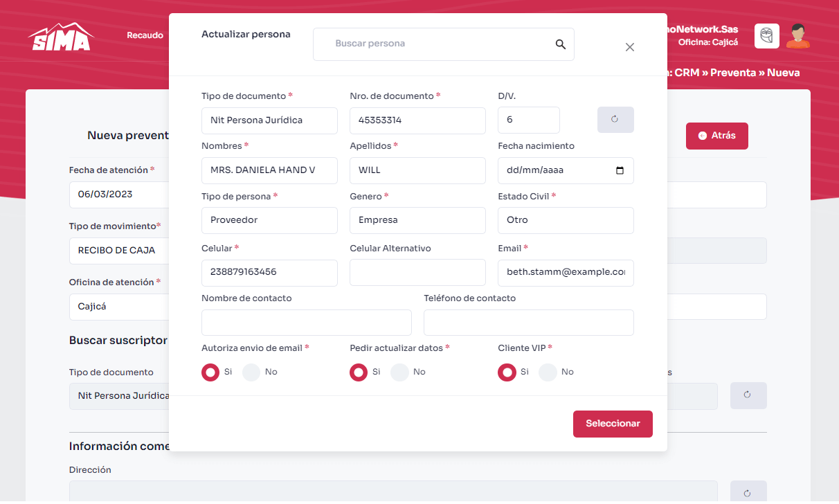
Task: Click the refresh icon next to D/V field
Action: pyautogui.click(x=615, y=120)
